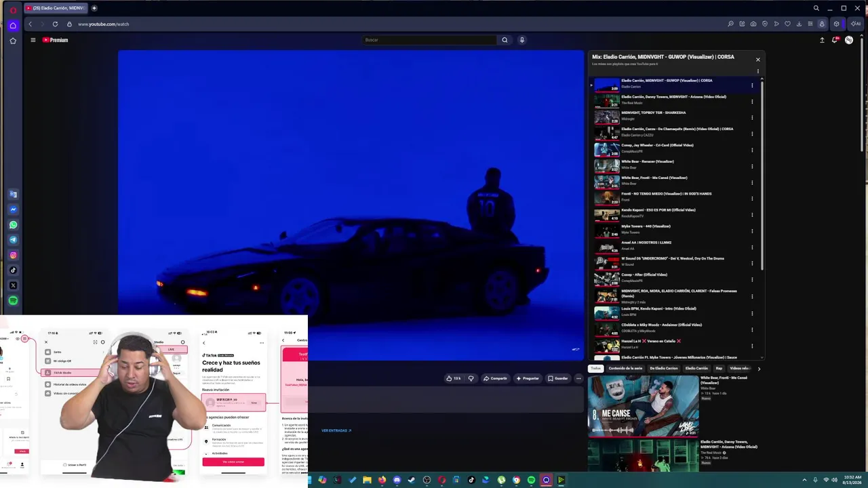This screenshot has width=868, height=488.
Task: Open Instagram in the Opera sidebar
Action: click(13, 255)
